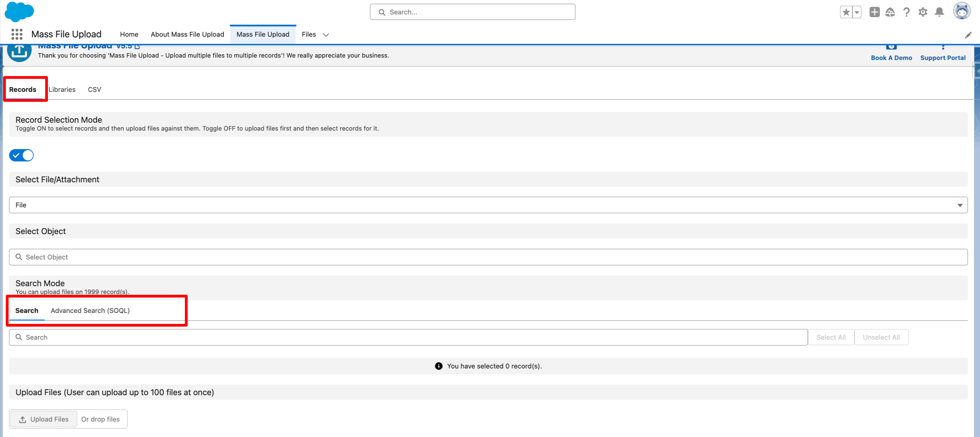
Task: Open the App Launcher grid icon
Action: (x=17, y=34)
